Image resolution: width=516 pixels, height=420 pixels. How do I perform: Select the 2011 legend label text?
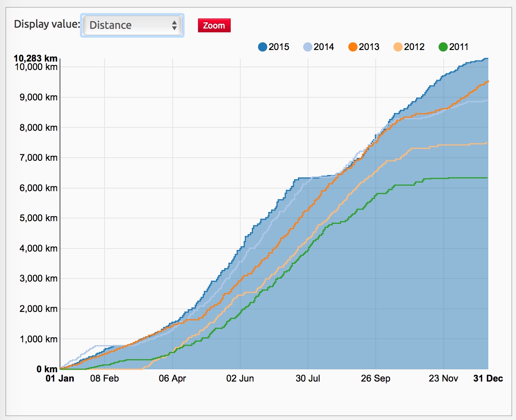tap(459, 47)
